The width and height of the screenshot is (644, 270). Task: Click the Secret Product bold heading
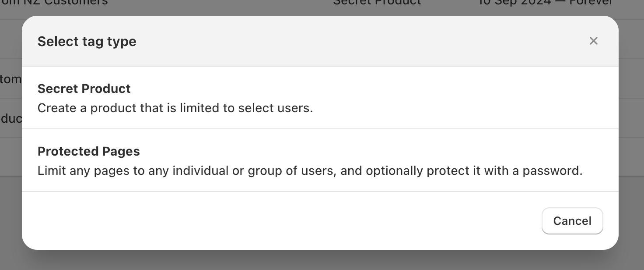click(x=84, y=89)
